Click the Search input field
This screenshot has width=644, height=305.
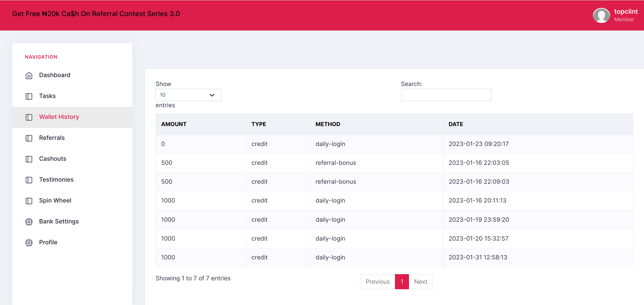coord(446,95)
